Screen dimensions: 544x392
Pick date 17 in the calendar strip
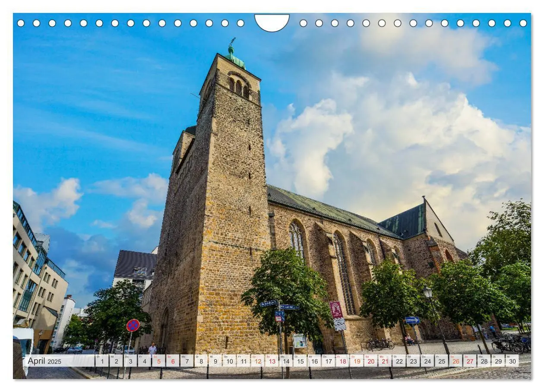328,361
